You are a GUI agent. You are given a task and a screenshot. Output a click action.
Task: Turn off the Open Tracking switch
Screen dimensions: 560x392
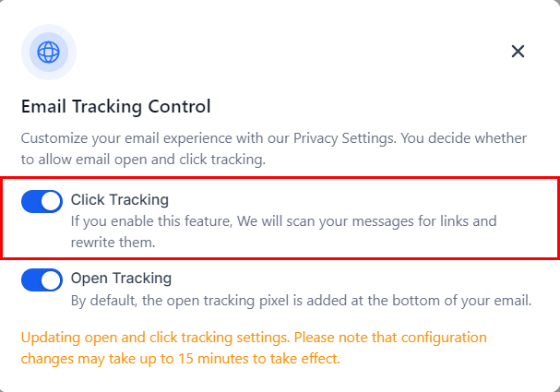coord(42,279)
